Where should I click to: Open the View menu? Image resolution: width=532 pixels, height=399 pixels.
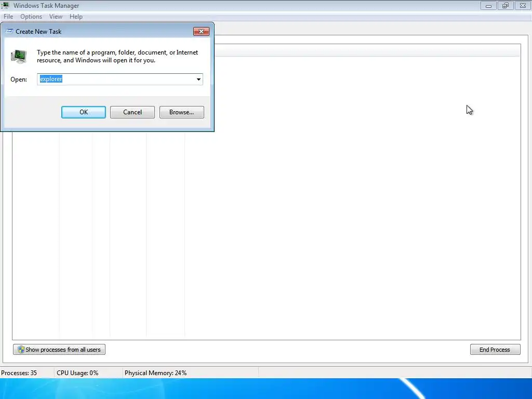(x=56, y=17)
